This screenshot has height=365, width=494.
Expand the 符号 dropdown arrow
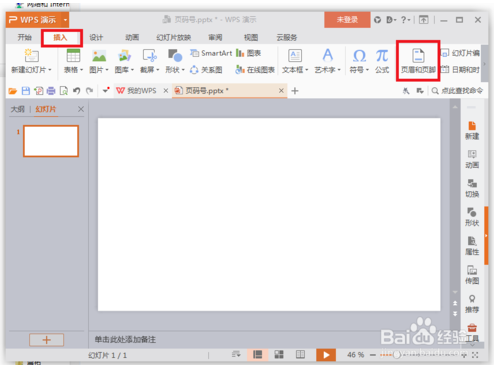(367, 70)
